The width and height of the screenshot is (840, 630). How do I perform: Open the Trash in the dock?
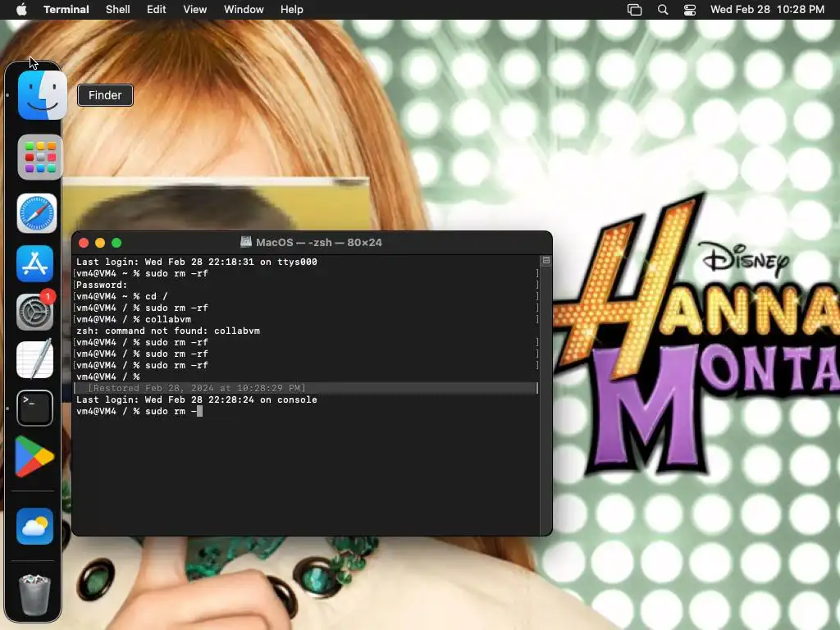[x=34, y=594]
